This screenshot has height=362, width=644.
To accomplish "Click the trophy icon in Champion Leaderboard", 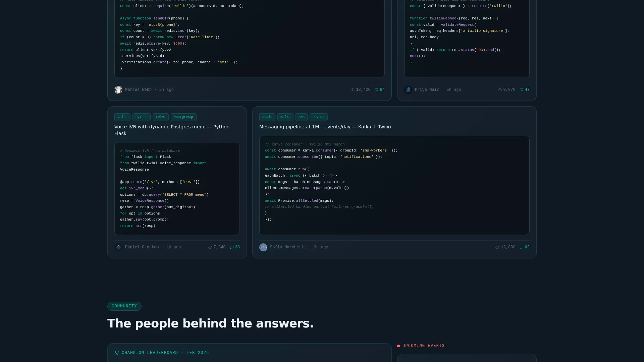I will 117,353.
